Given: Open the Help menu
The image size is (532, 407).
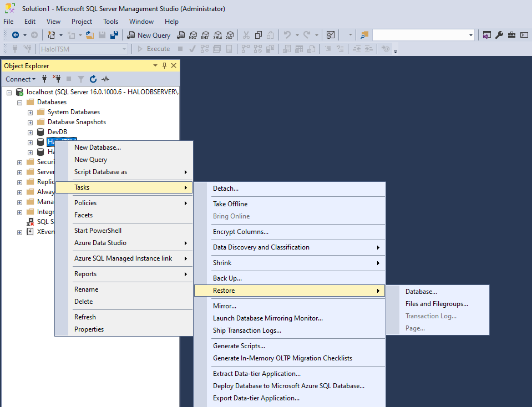Looking at the screenshot, I should [171, 22].
